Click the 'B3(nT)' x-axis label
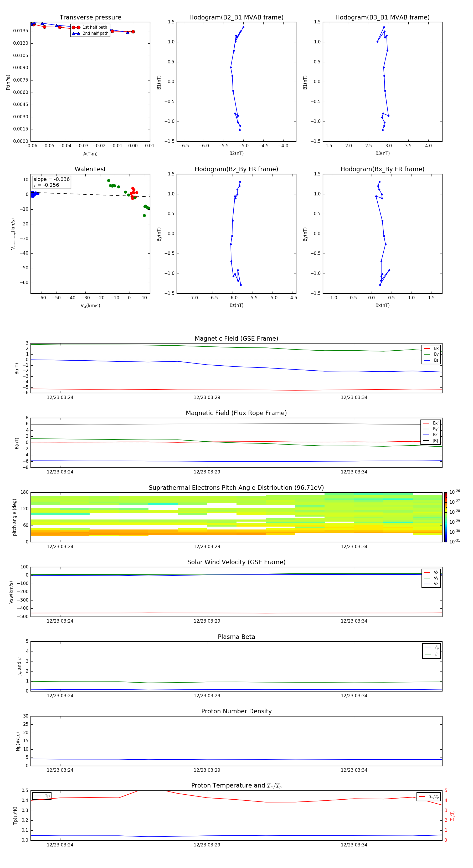 pos(382,153)
